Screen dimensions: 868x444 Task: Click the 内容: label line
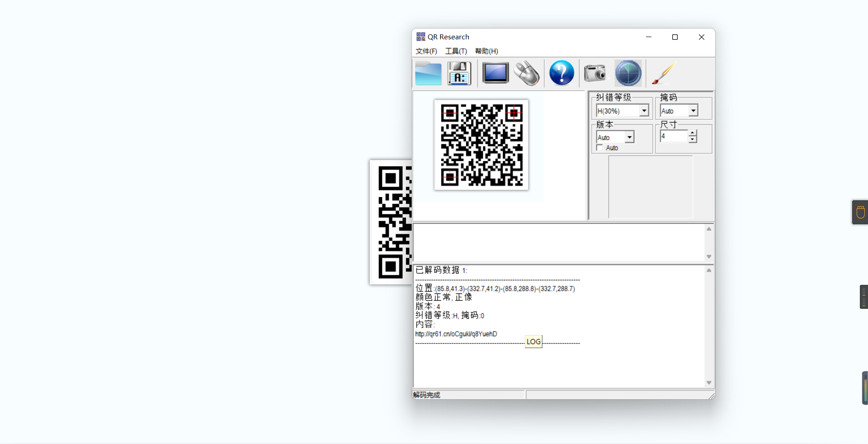click(425, 324)
